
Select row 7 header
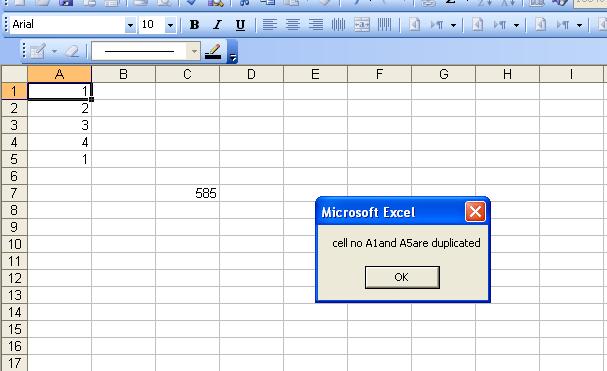tap(14, 193)
